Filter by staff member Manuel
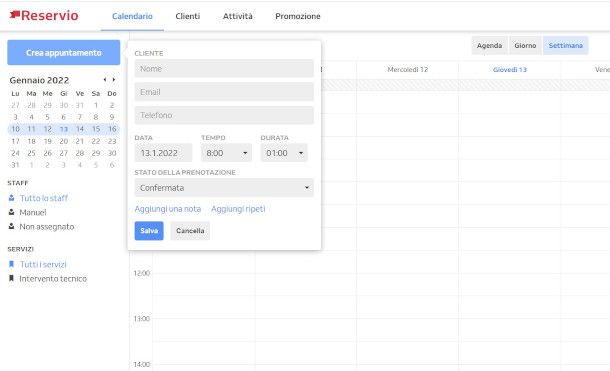 [33, 212]
